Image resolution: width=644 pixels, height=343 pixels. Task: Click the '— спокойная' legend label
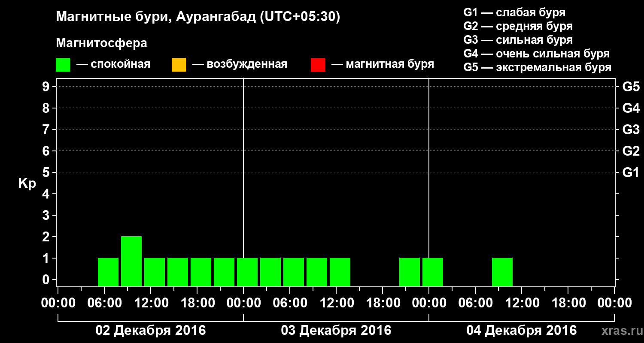[x=113, y=65]
